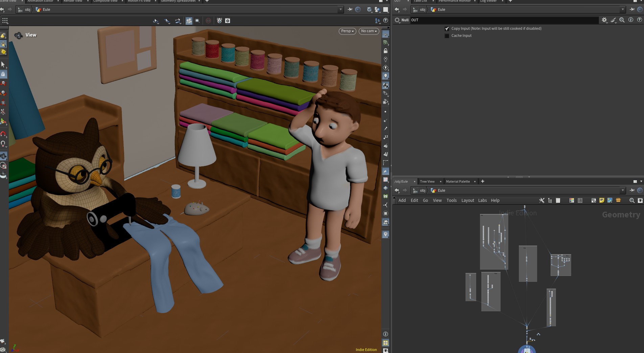Edit the OUT node name field
This screenshot has width=644, height=353.
click(504, 20)
